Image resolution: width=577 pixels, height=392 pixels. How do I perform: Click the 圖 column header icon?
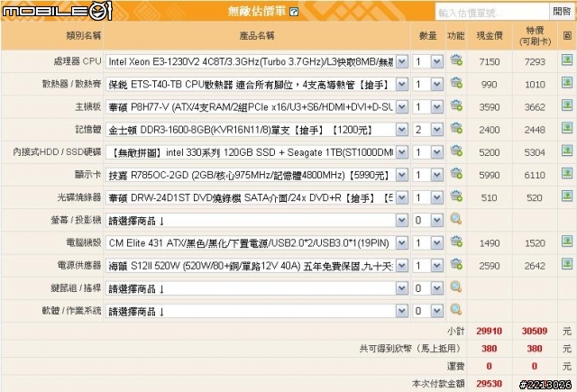(x=567, y=35)
